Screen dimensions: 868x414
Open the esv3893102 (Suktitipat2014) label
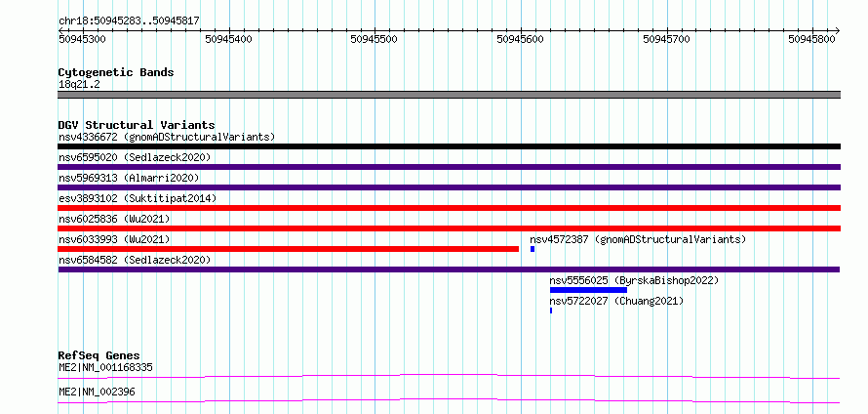(138, 198)
